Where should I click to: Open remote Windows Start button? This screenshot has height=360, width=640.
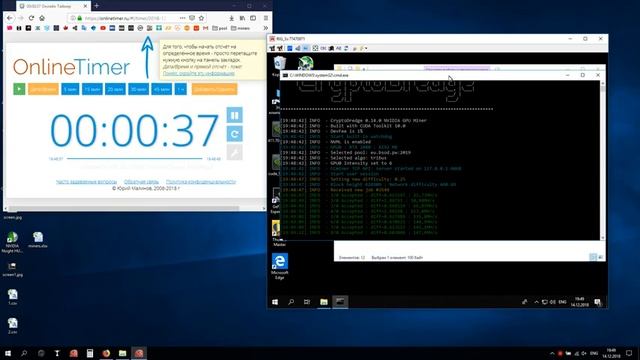[275, 302]
